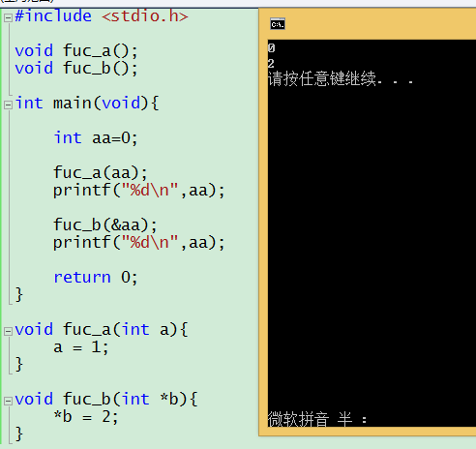The image size is (476, 449).
Task: Click the statement '*b = 2;'
Action: [86, 417]
